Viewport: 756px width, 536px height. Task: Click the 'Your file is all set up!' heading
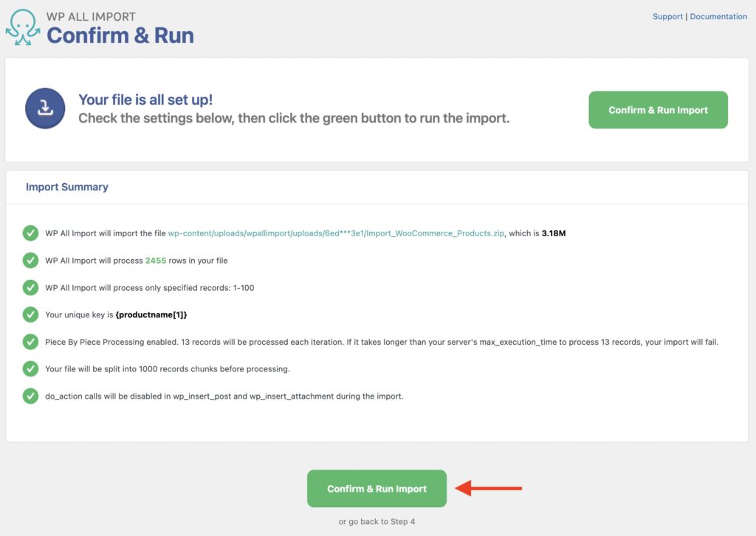click(x=145, y=100)
